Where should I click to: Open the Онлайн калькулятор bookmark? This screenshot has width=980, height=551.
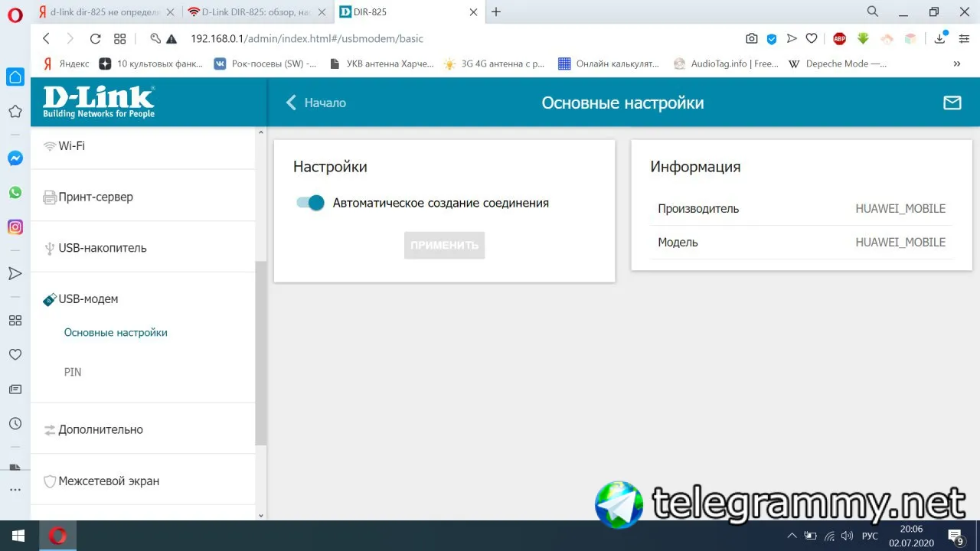pyautogui.click(x=609, y=64)
